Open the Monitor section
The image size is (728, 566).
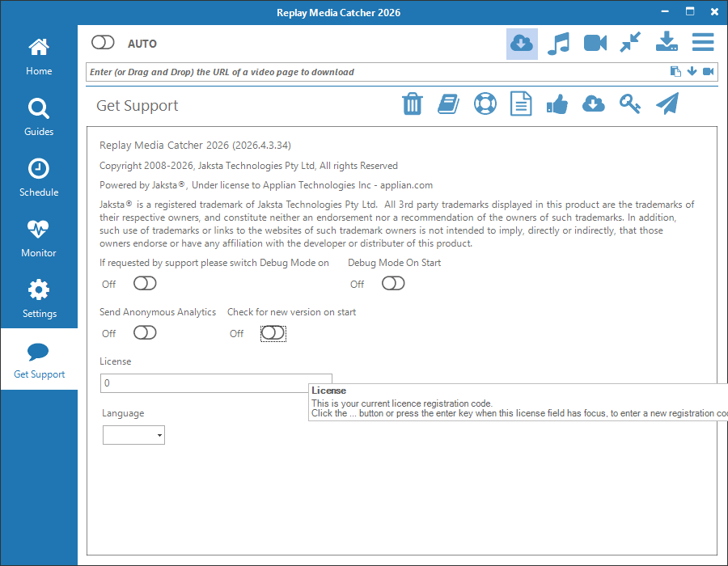pyautogui.click(x=39, y=239)
